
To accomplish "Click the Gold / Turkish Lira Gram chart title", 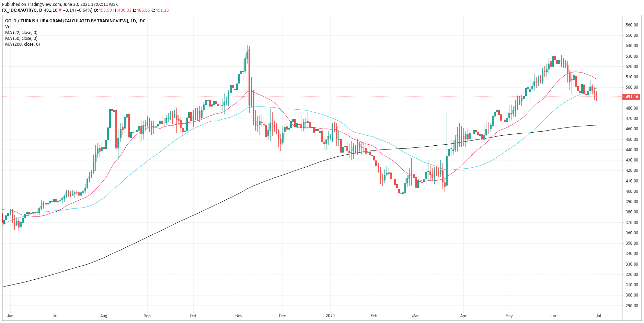I will pos(75,21).
